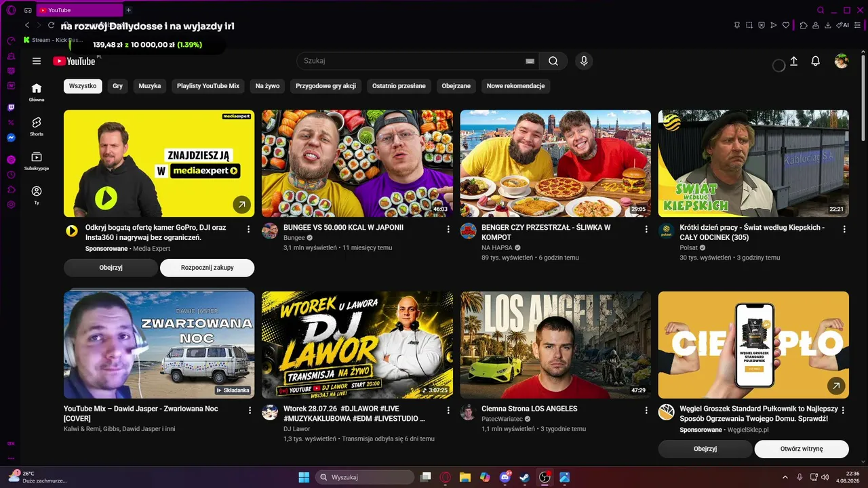The image size is (868, 488).
Task: Open the Bungee channel link
Action: (294, 238)
